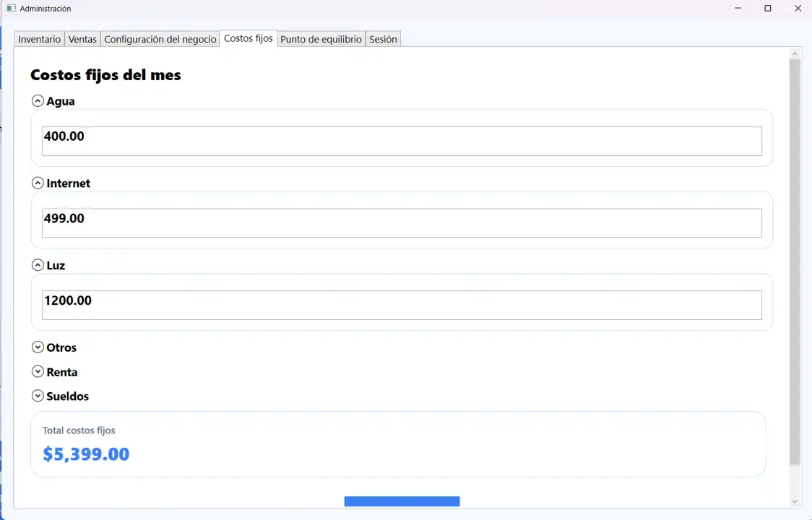Go to Punto de equilibrio tab

point(321,40)
